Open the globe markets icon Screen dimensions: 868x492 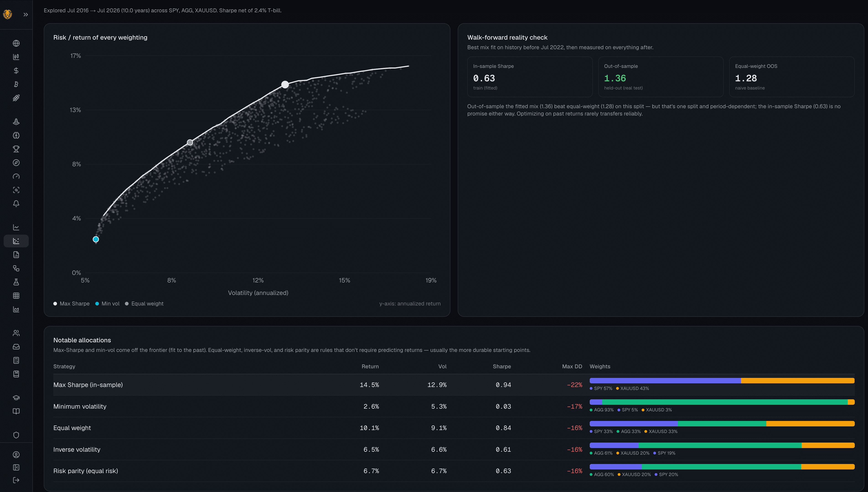[x=16, y=43]
